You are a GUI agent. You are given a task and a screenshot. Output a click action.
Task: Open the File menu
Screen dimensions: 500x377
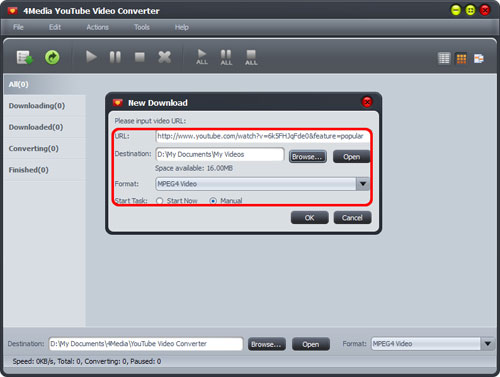click(18, 27)
